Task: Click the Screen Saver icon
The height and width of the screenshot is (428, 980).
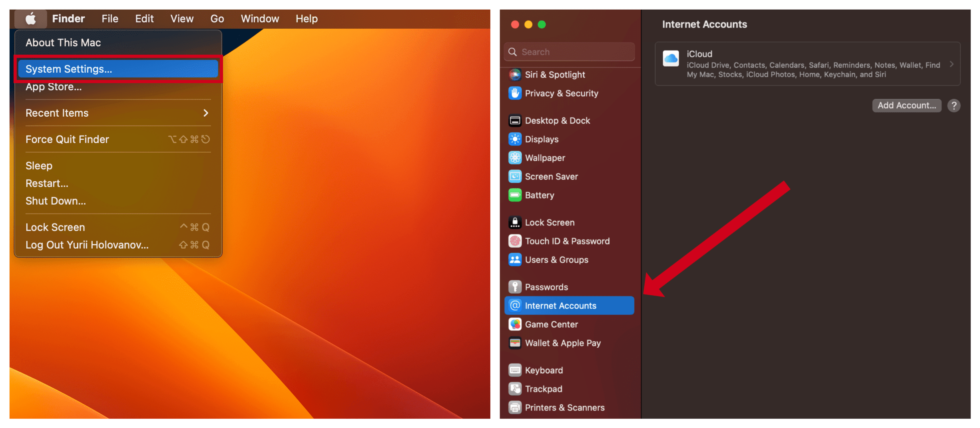Action: tap(515, 176)
